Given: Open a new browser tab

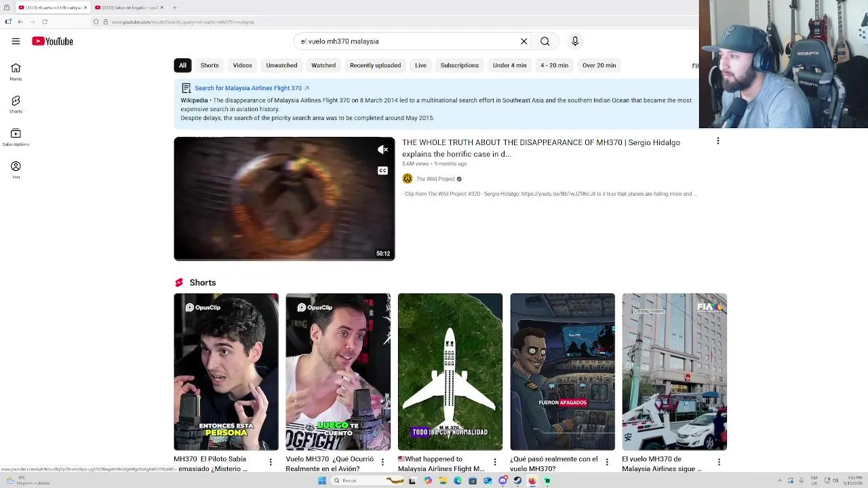Looking at the screenshot, I should (174, 7).
